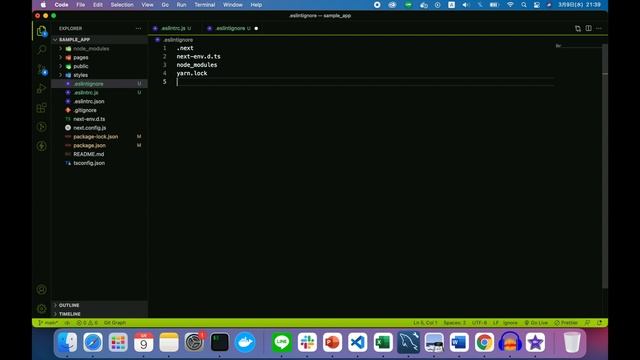Click the editor vertical scrollbar
This screenshot has height=360, width=640.
[x=605, y=165]
